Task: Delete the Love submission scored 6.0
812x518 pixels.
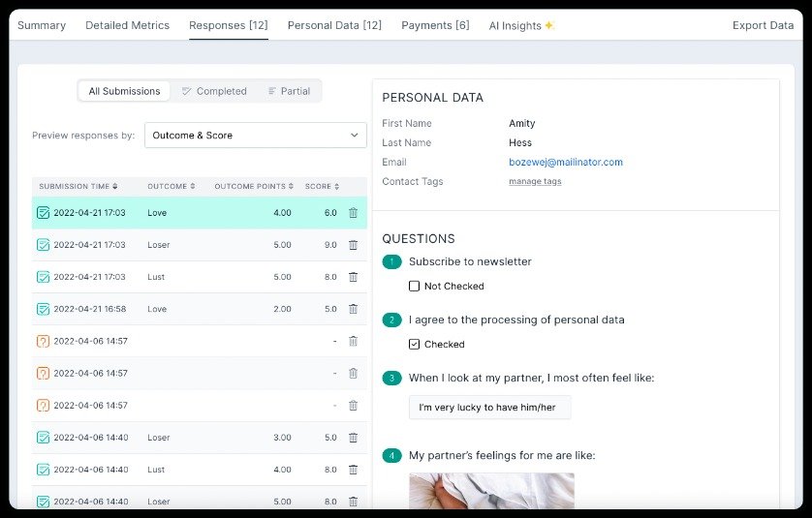Action: pos(353,213)
